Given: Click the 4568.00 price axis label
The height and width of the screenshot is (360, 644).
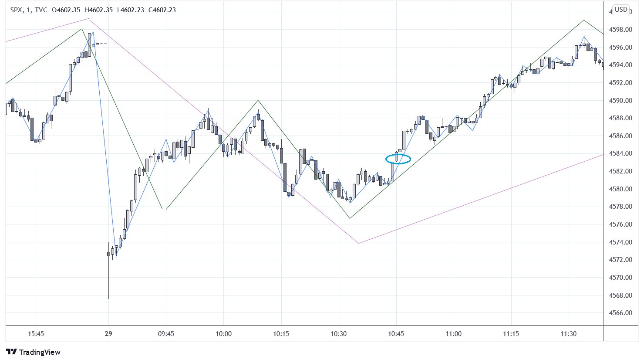Looking at the screenshot, I should tap(621, 295).
